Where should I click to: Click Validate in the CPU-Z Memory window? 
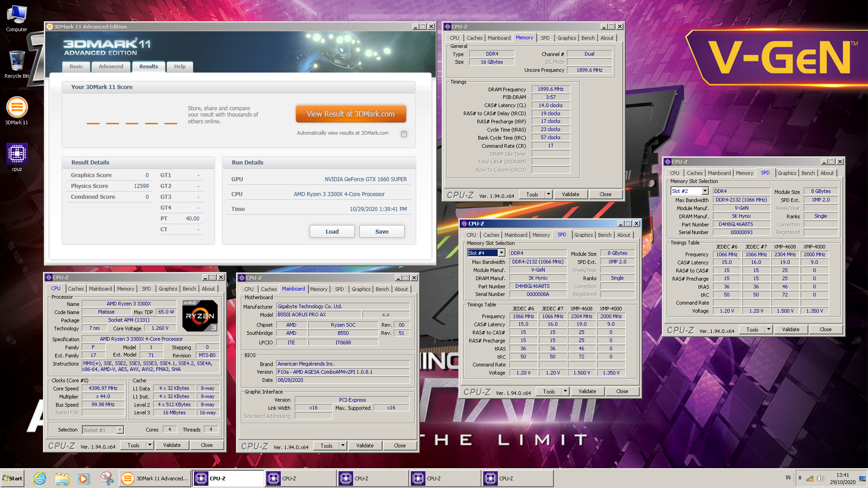point(571,194)
